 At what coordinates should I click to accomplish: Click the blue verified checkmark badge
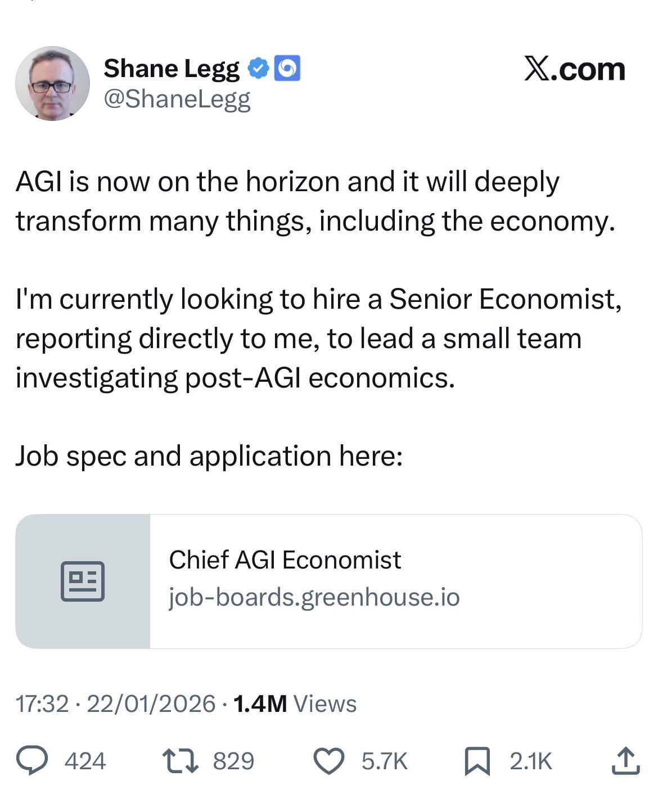(258, 69)
